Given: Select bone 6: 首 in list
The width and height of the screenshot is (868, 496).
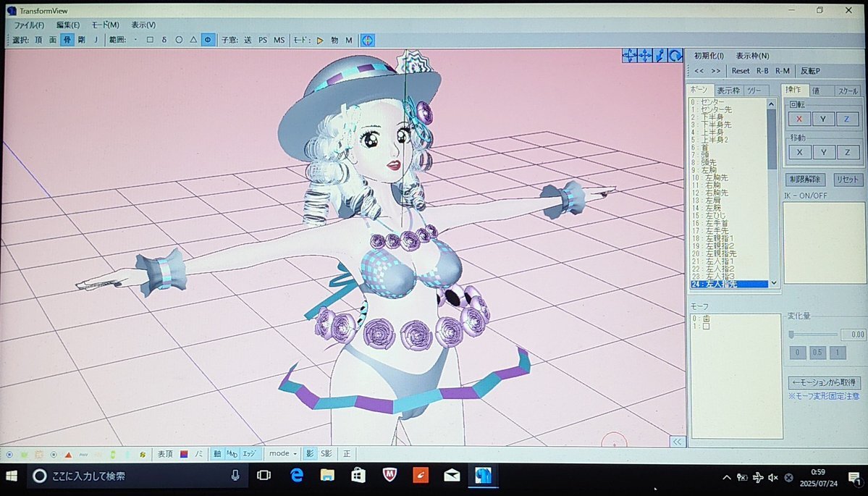Looking at the screenshot, I should coord(728,148).
